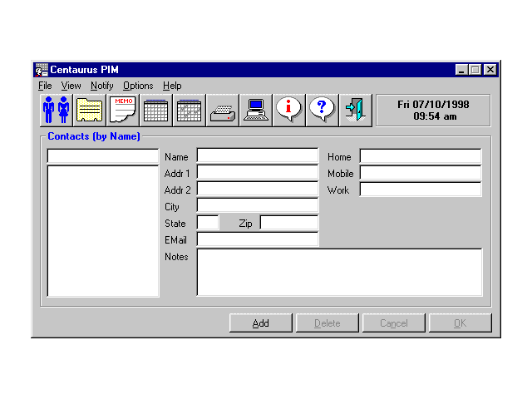This screenshot has height=399, width=532.
Task: Open the Options menu
Action: 138,86
